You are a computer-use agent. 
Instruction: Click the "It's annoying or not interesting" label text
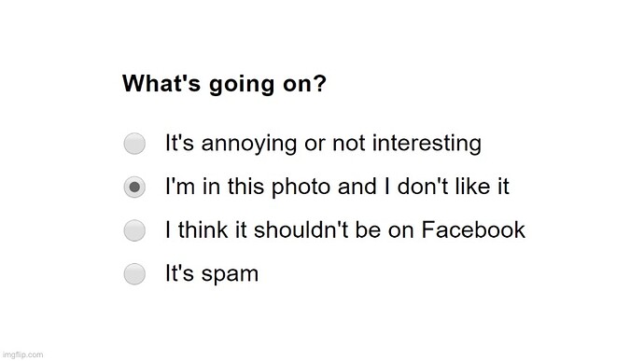(323, 144)
